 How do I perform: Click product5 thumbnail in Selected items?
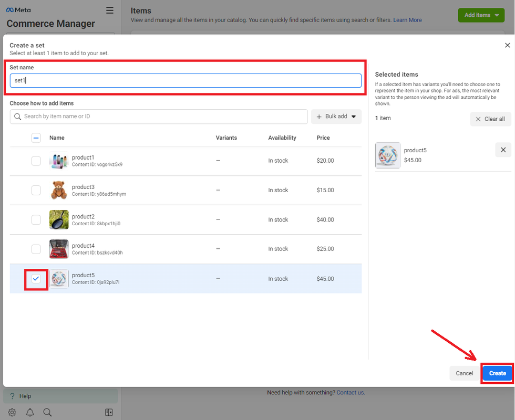point(388,155)
